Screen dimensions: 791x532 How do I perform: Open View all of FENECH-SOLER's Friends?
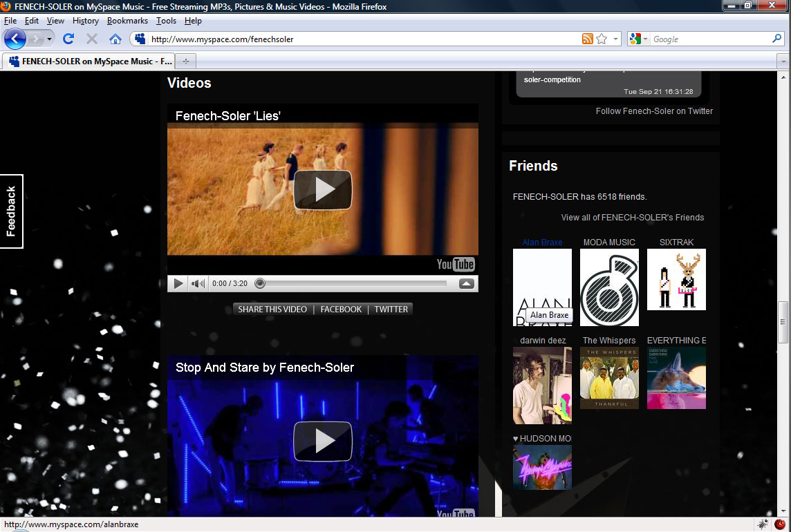click(x=633, y=218)
